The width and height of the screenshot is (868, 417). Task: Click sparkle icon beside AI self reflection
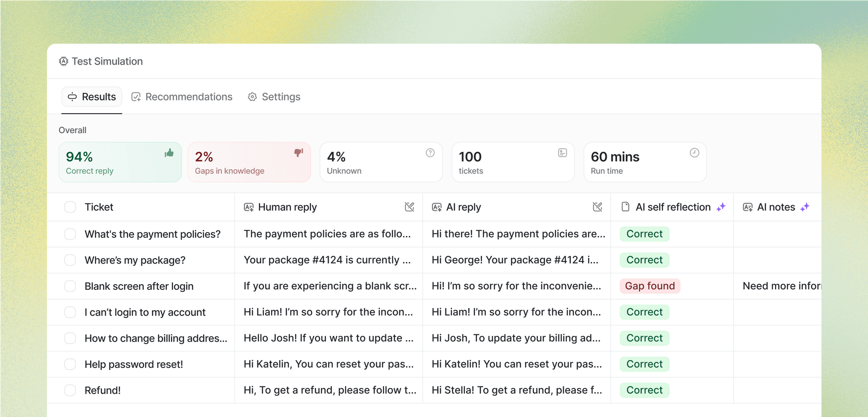721,207
